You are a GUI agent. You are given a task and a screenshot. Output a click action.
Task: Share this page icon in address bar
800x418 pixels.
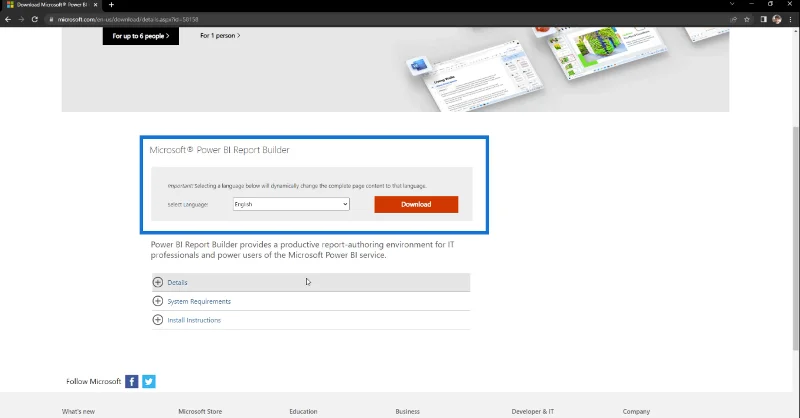[x=734, y=19]
